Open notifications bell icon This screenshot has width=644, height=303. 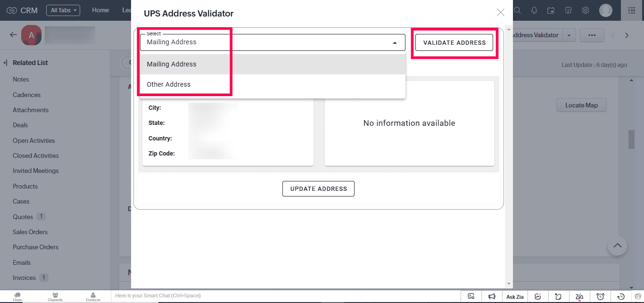tap(534, 10)
